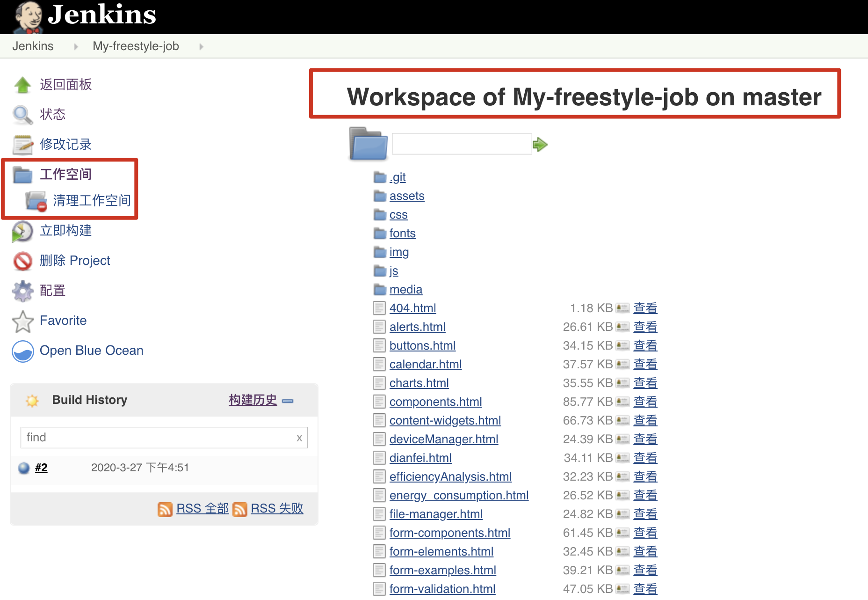Click the green go arrow next to path field
The image size is (868, 600).
[540, 145]
